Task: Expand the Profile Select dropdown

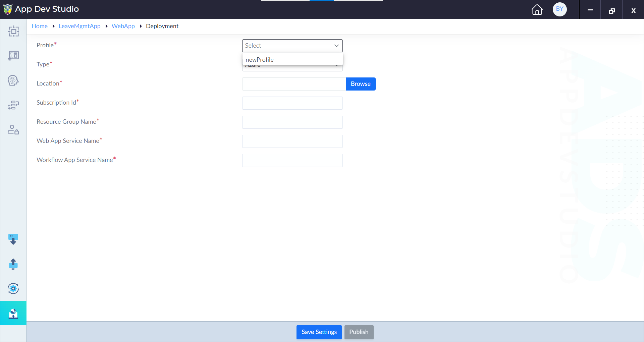Action: coord(292,46)
